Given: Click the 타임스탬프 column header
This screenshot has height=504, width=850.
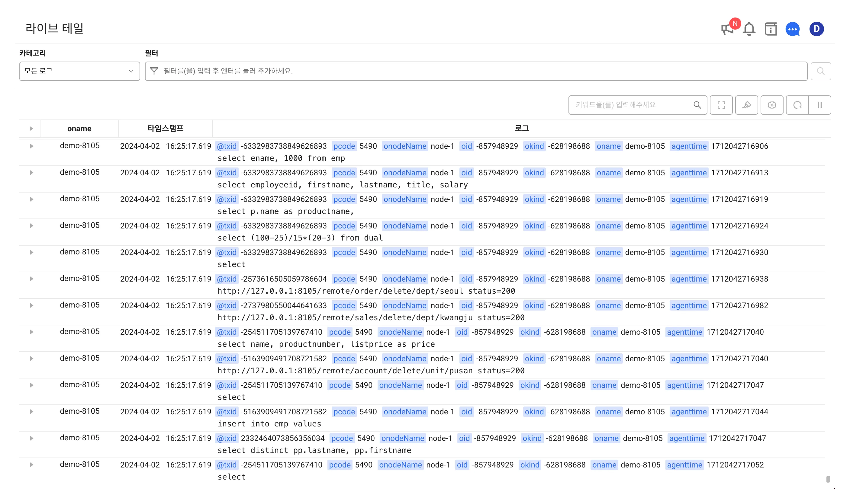Looking at the screenshot, I should tap(165, 128).
